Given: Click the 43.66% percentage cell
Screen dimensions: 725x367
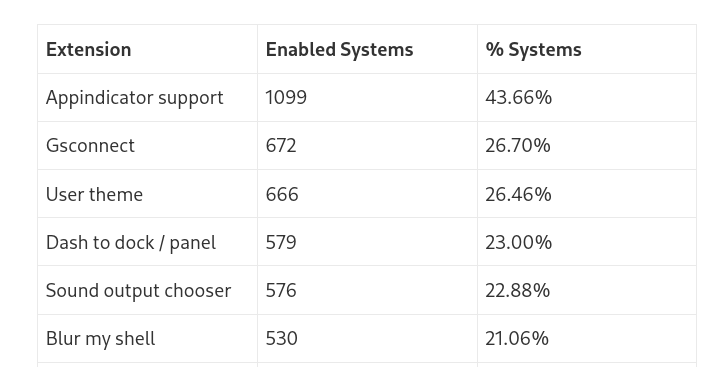Looking at the screenshot, I should pyautogui.click(x=587, y=98).
